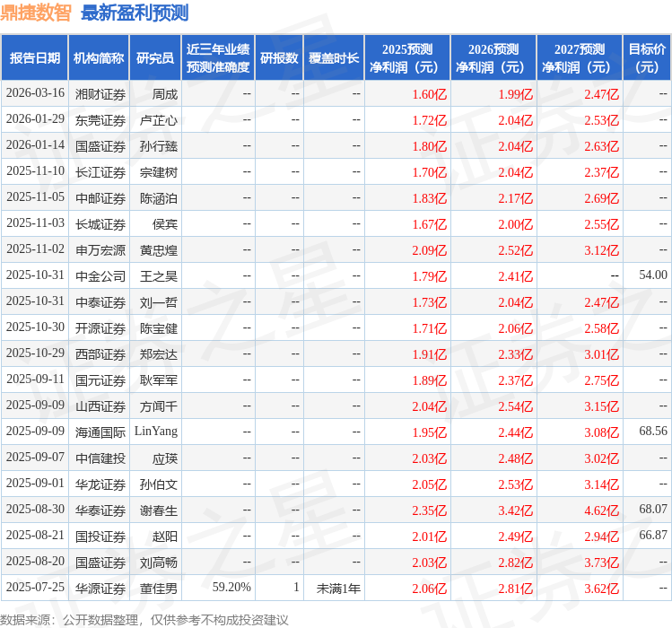Click the 覆盖时长 column header
Screen dimensions: 672x628
(334, 58)
